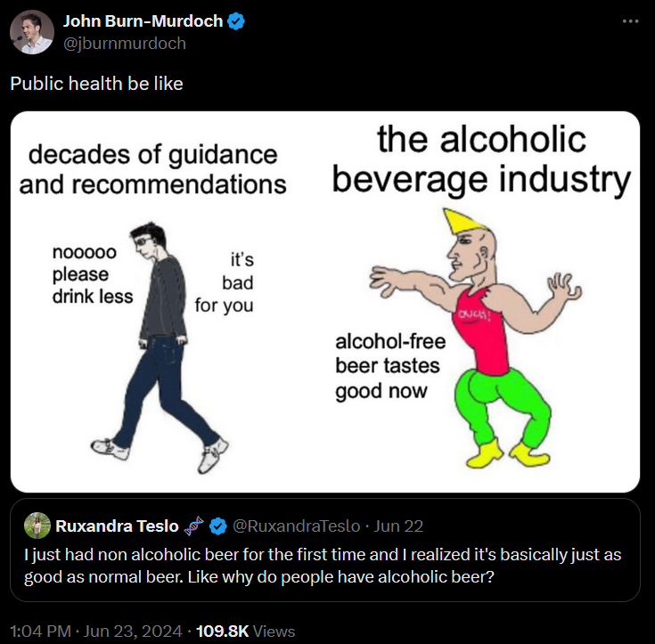Click the @jburnmurdoch handle

click(124, 43)
